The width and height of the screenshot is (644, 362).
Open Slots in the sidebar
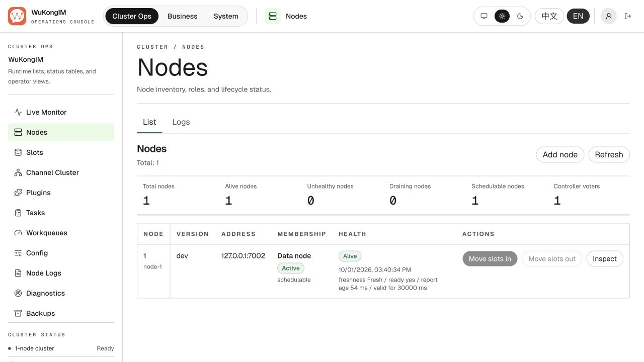click(x=61, y=152)
